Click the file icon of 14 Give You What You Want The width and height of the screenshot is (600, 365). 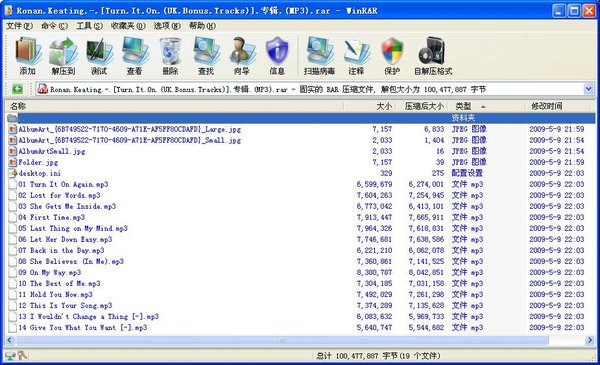click(13, 328)
